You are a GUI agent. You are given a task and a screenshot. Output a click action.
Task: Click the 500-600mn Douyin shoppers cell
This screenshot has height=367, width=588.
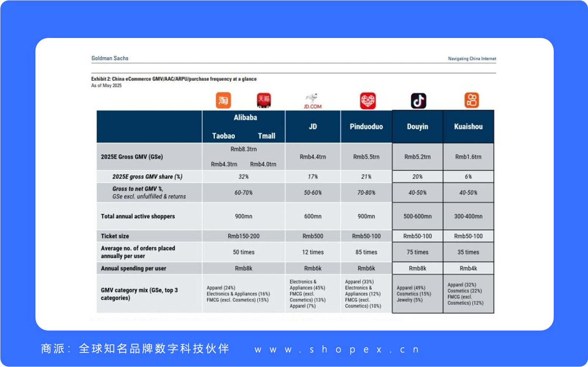click(x=418, y=216)
